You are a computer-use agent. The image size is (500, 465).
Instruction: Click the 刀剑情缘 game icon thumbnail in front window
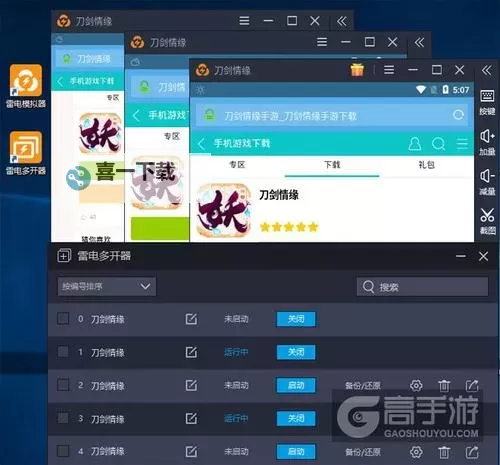[x=223, y=210]
